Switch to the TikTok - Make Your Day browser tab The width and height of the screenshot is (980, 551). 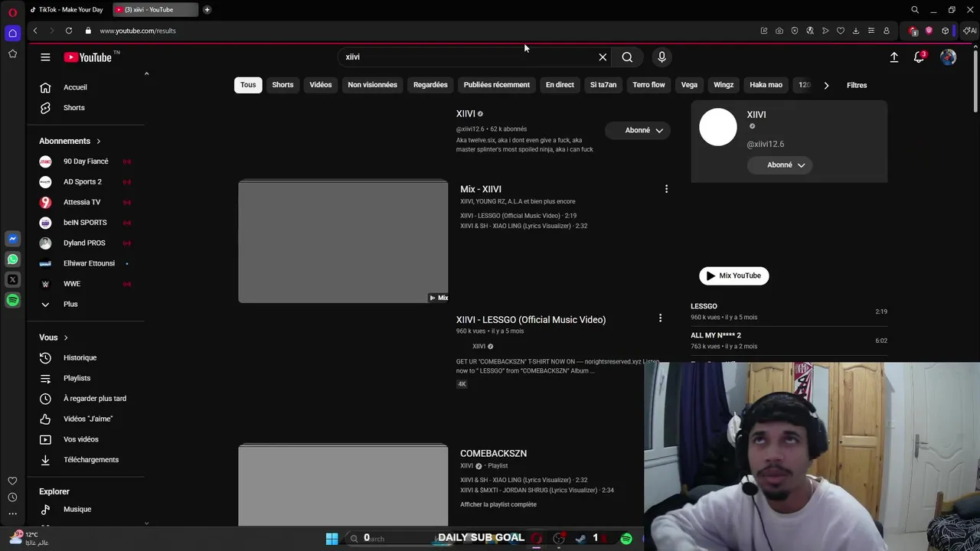point(67,10)
